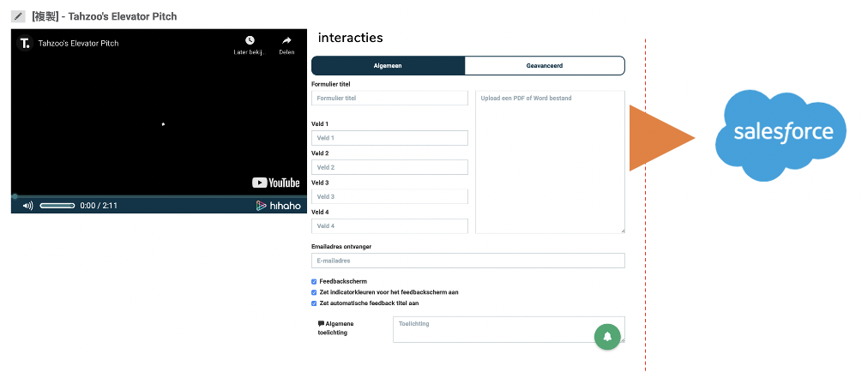The image size is (868, 372).
Task: Click the Formulier titel input field
Action: 389,98
